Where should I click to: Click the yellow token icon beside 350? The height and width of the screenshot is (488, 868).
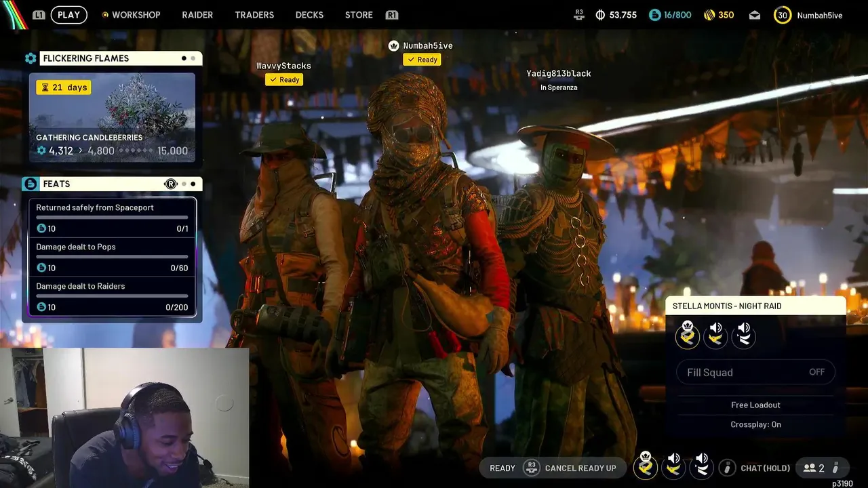[x=709, y=15]
